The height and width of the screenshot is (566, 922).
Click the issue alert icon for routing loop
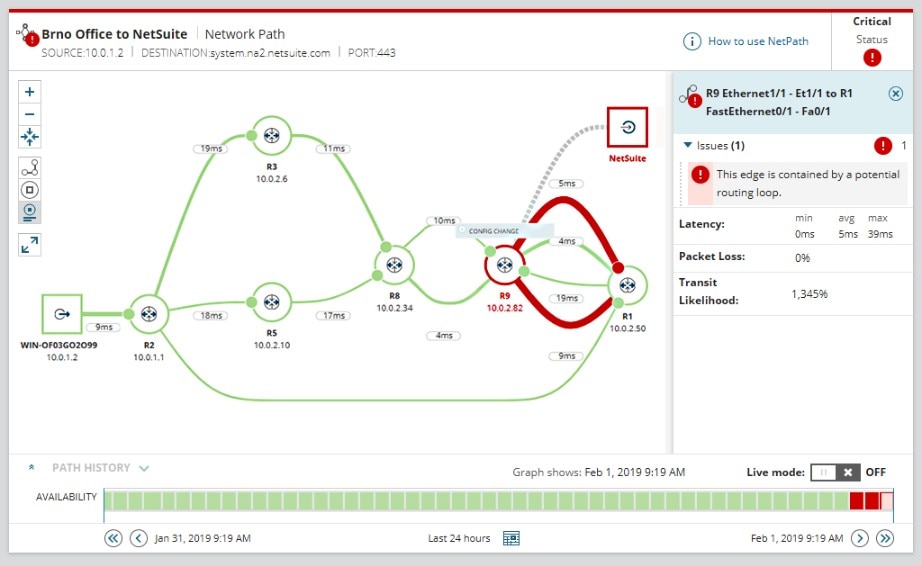coord(700,175)
